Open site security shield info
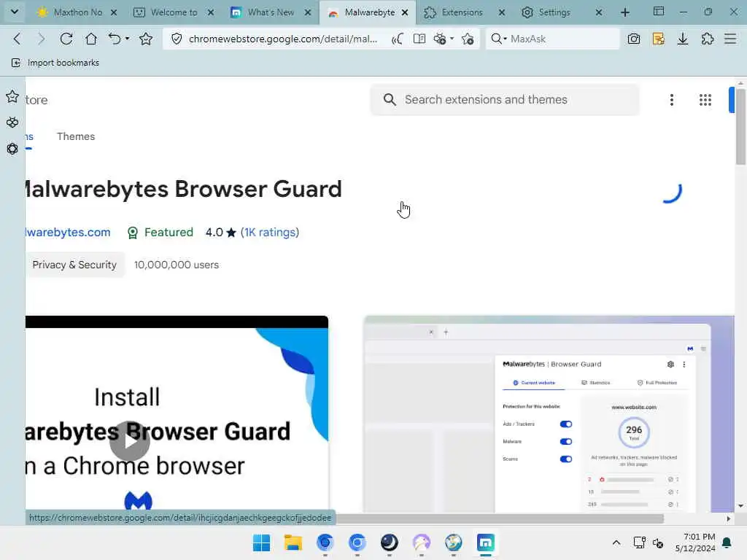Image resolution: width=747 pixels, height=560 pixels. pyautogui.click(x=177, y=39)
